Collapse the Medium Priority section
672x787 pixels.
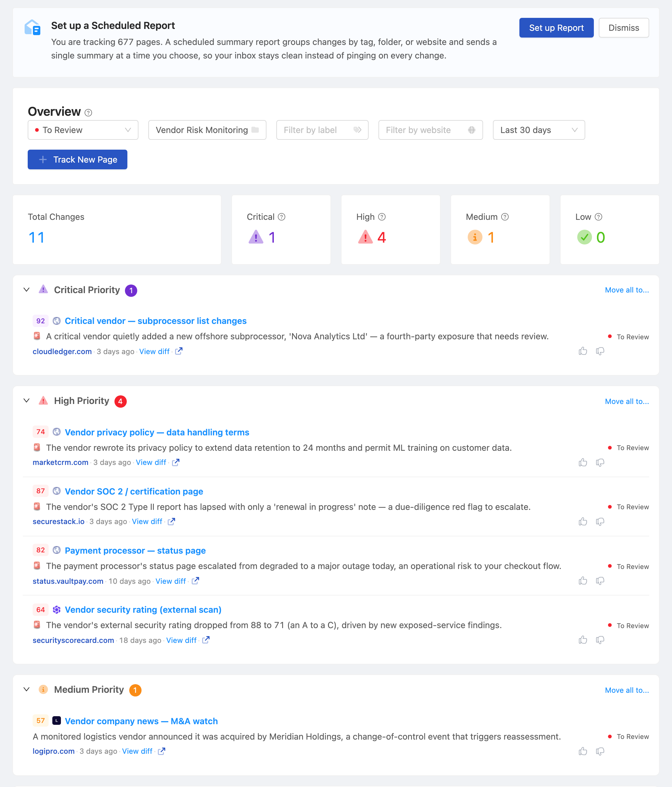(26, 689)
